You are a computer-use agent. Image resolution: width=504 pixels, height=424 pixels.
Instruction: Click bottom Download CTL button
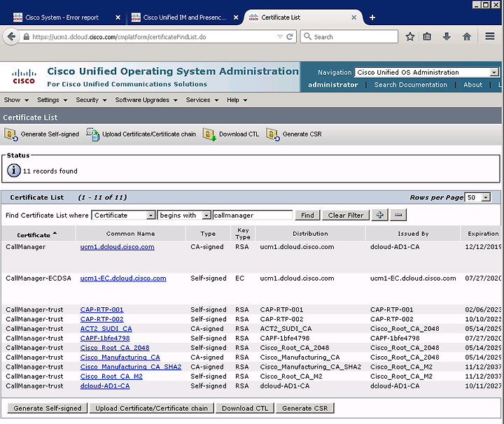pos(245,408)
